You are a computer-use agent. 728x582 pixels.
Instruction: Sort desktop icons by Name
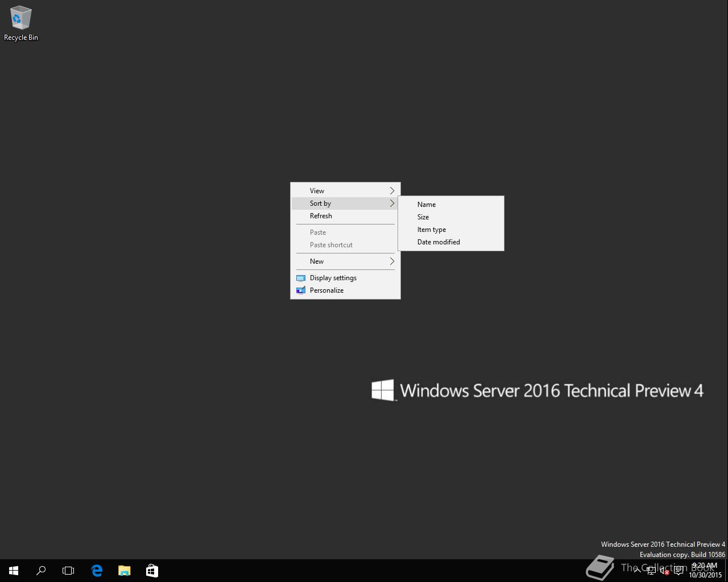[451, 205]
